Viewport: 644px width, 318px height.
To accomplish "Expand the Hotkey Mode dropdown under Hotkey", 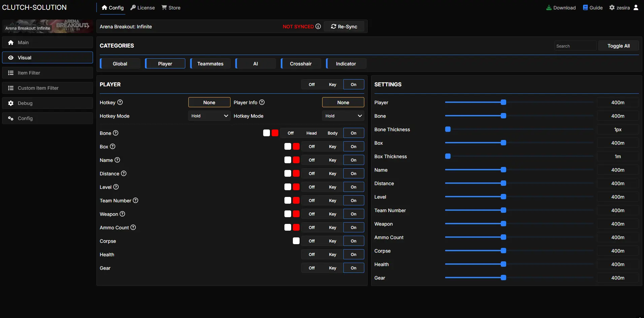I will (209, 116).
